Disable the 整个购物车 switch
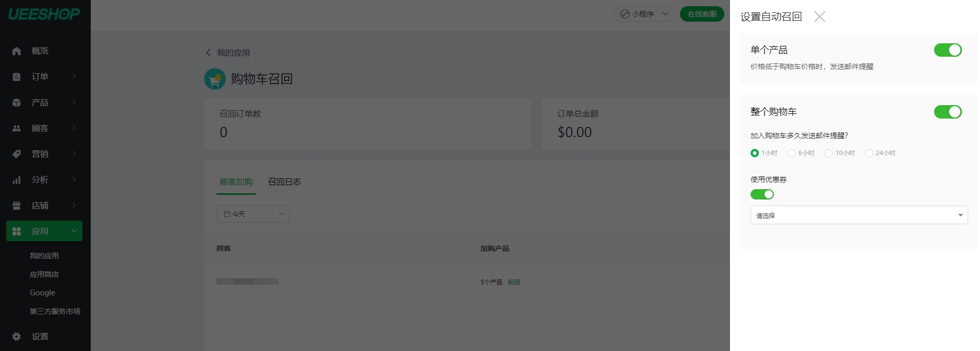The width and height of the screenshot is (980, 351). [x=948, y=112]
